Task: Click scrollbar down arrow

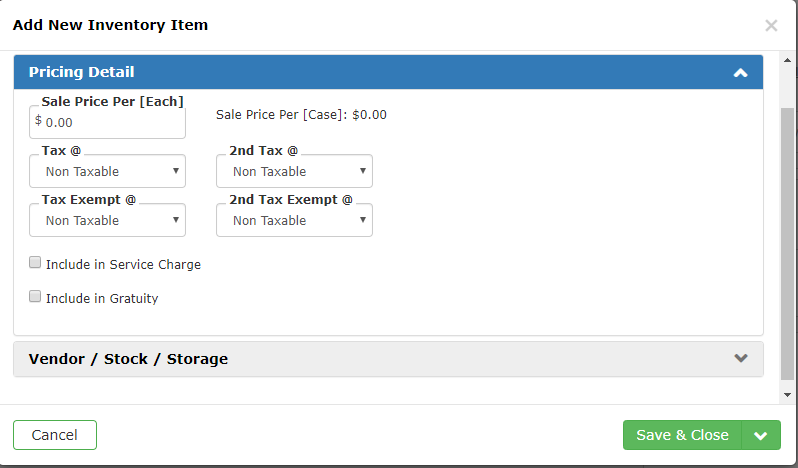Action: 787,395
